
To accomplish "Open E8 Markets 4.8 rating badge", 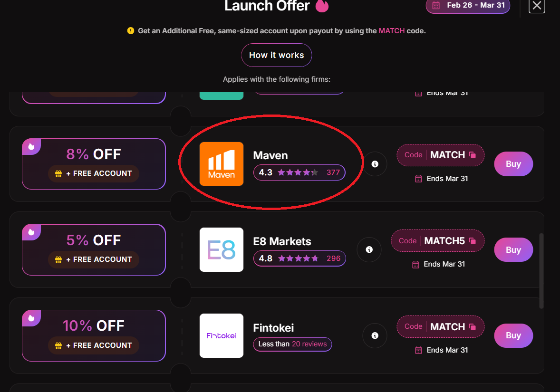I will point(299,258).
